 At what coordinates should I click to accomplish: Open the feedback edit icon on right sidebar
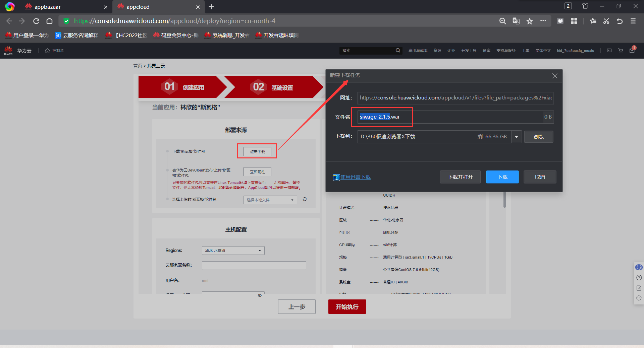[x=639, y=288]
